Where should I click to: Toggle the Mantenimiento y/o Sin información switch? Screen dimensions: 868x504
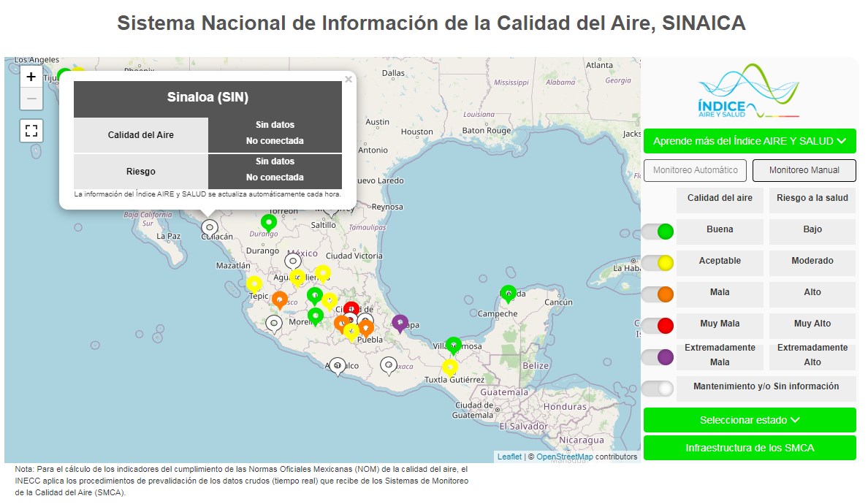tap(657, 389)
